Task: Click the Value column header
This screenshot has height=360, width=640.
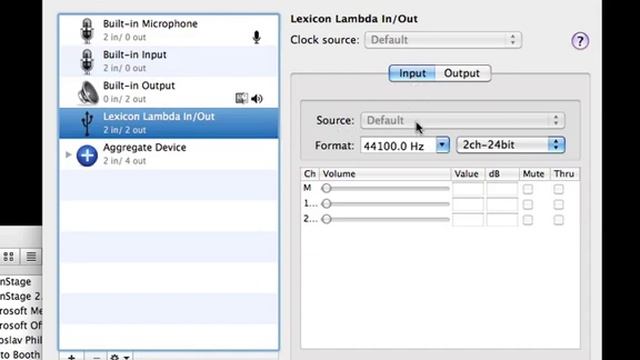Action: (467, 174)
